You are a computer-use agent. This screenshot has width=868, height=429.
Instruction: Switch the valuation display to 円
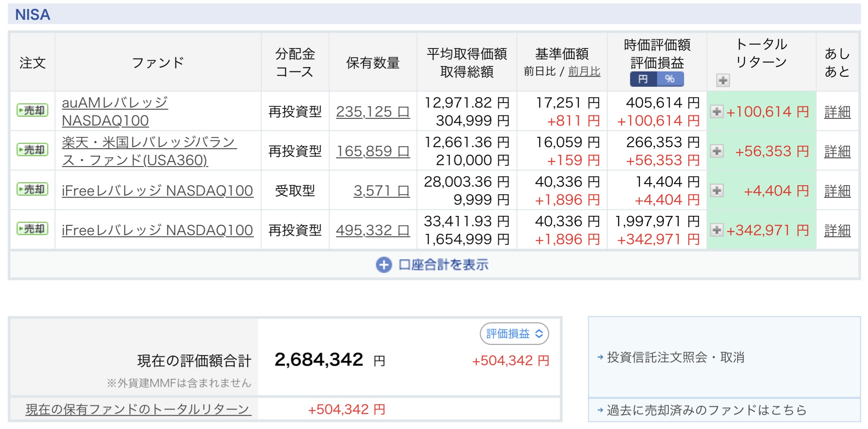pyautogui.click(x=643, y=79)
